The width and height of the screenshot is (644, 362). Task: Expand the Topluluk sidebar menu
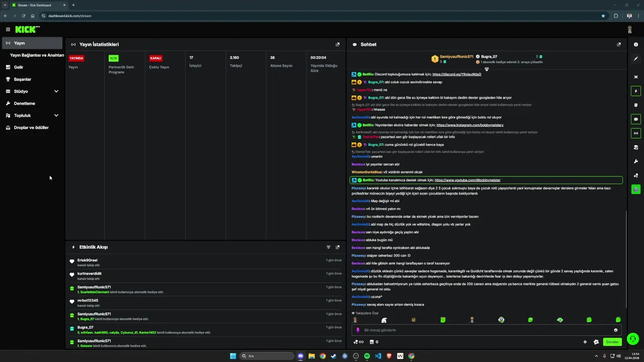[32, 116]
